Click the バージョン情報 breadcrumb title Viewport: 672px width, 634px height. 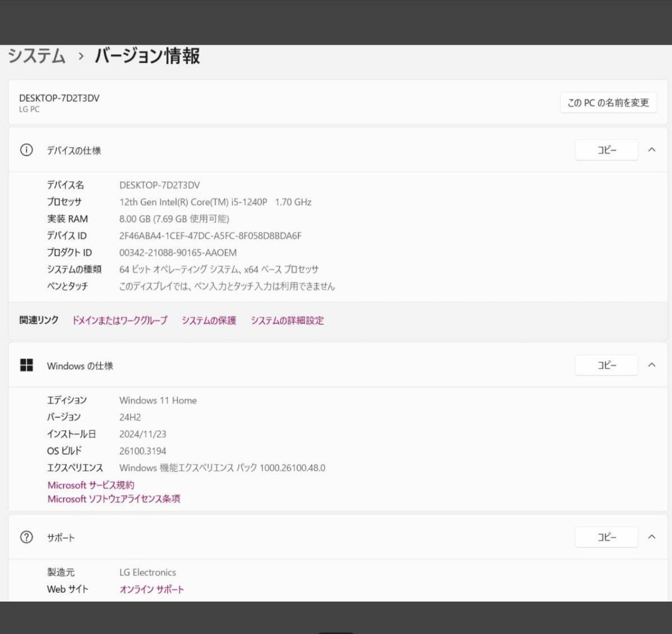click(x=147, y=56)
